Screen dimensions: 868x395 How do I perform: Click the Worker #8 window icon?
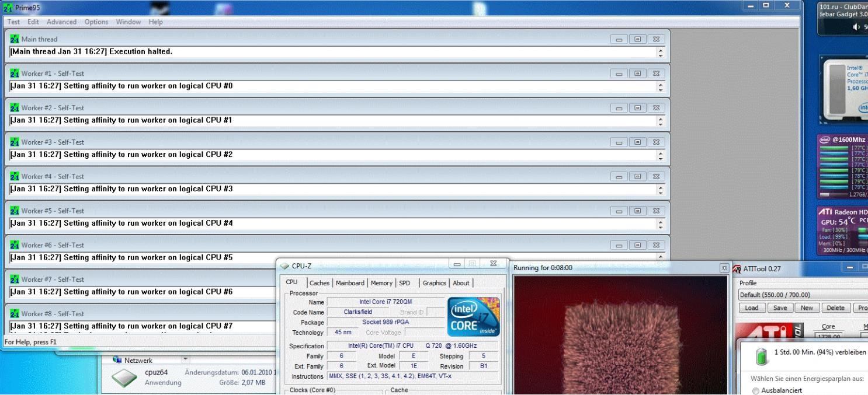pos(15,314)
